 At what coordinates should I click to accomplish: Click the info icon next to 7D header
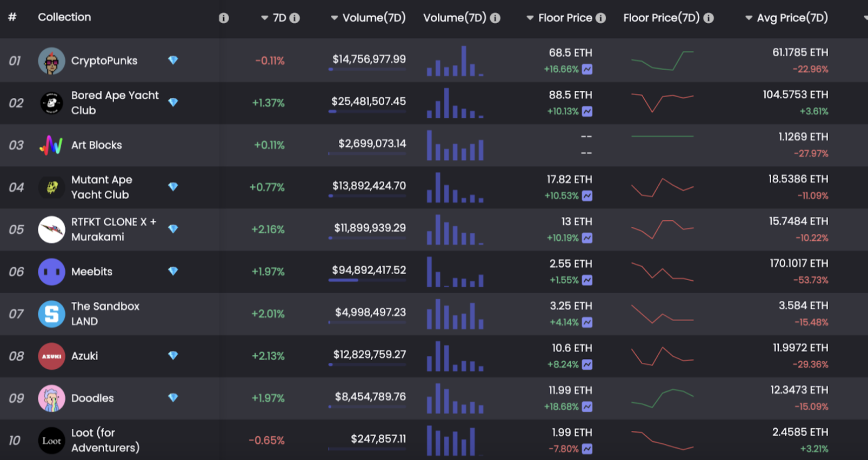(x=295, y=18)
